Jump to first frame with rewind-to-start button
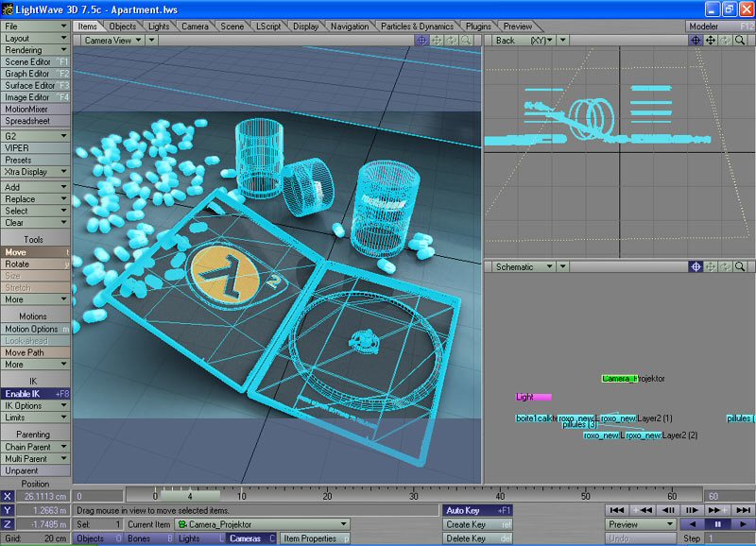 tap(617, 510)
